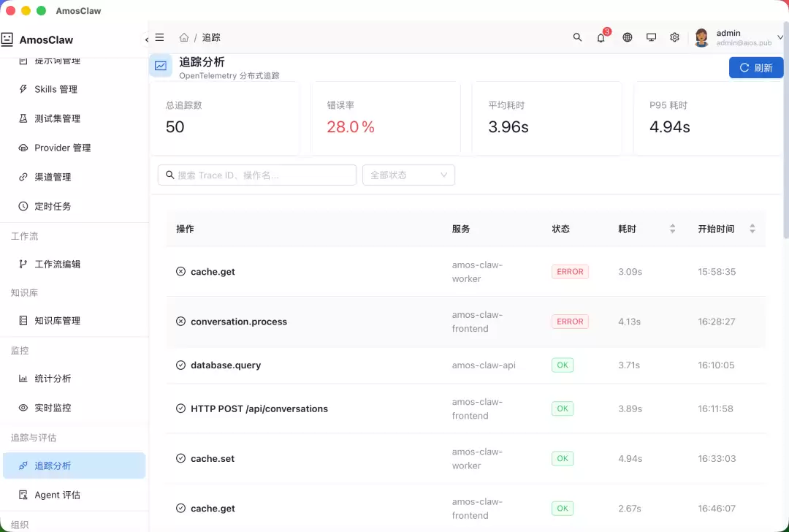Open the language globe icon
The image size is (789, 532).
[x=627, y=37]
